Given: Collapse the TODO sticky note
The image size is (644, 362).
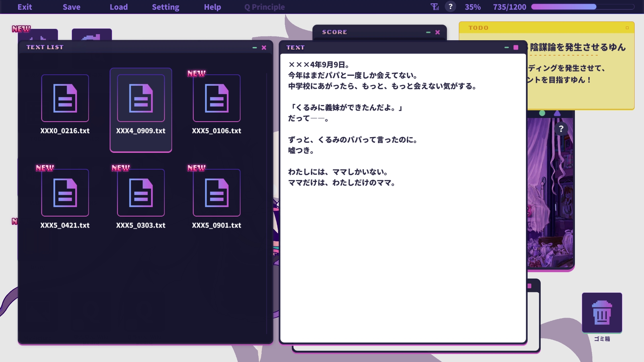Looking at the screenshot, I should pos(627,28).
